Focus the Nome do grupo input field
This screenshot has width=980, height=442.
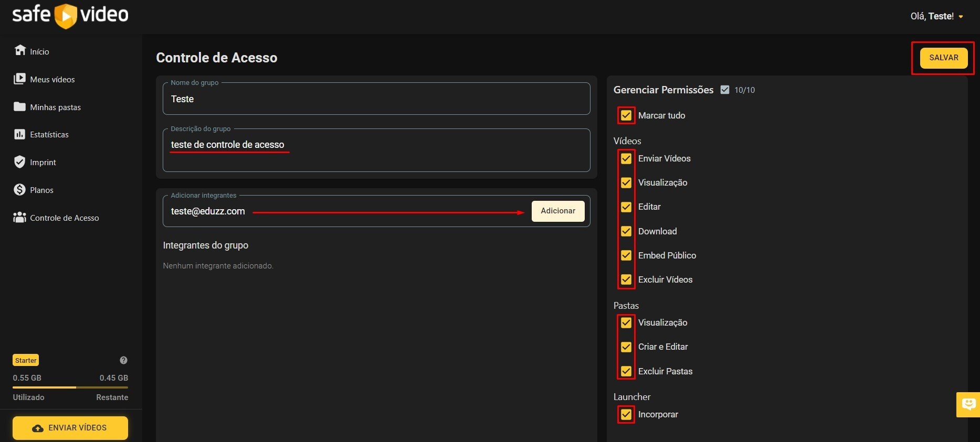point(376,99)
